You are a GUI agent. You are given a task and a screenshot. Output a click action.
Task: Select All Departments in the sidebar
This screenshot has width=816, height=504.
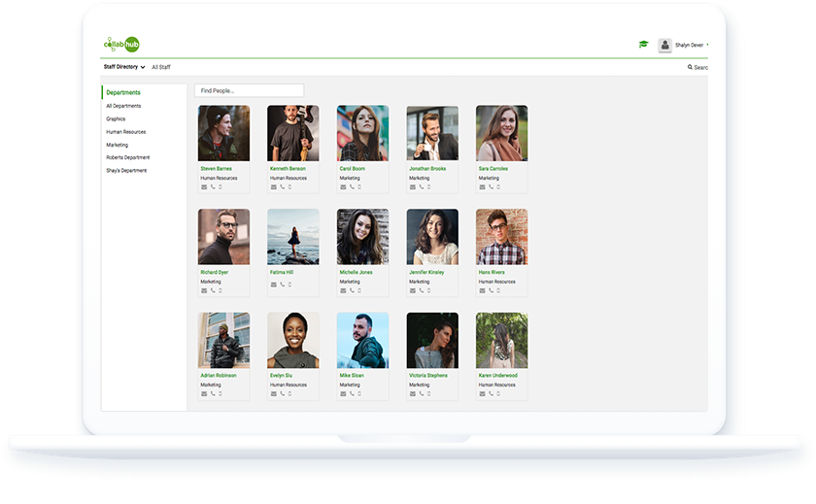point(123,106)
